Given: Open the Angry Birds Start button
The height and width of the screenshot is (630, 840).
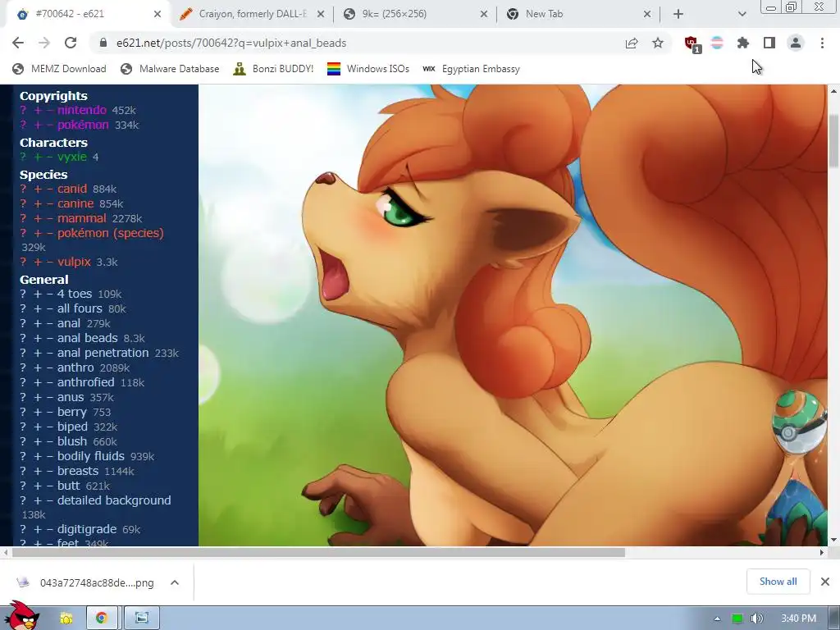Looking at the screenshot, I should coord(22,616).
